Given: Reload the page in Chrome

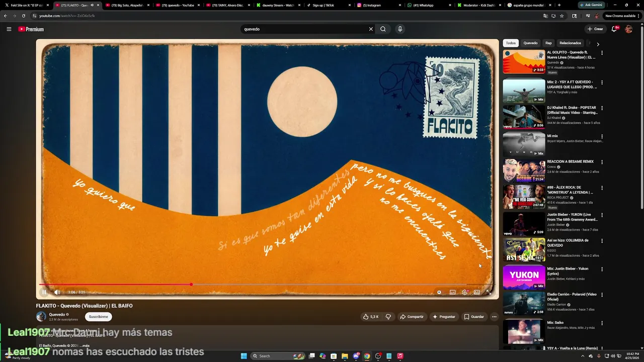Looking at the screenshot, I should [23, 16].
